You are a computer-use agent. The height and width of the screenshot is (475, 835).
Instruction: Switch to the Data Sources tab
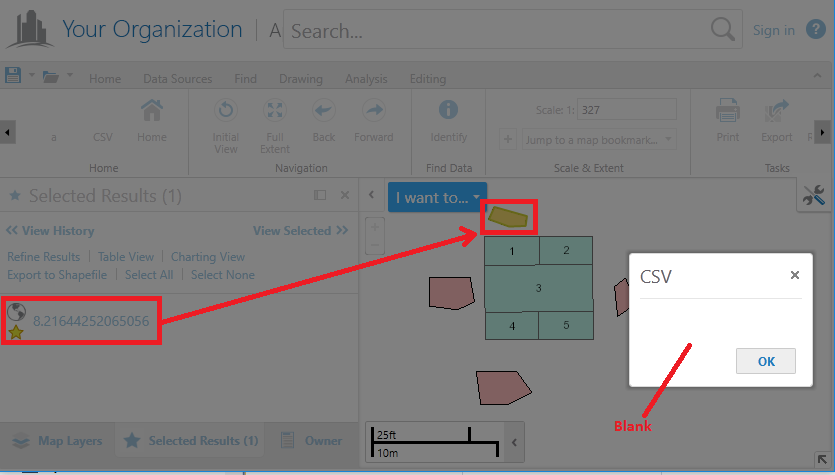point(177,79)
